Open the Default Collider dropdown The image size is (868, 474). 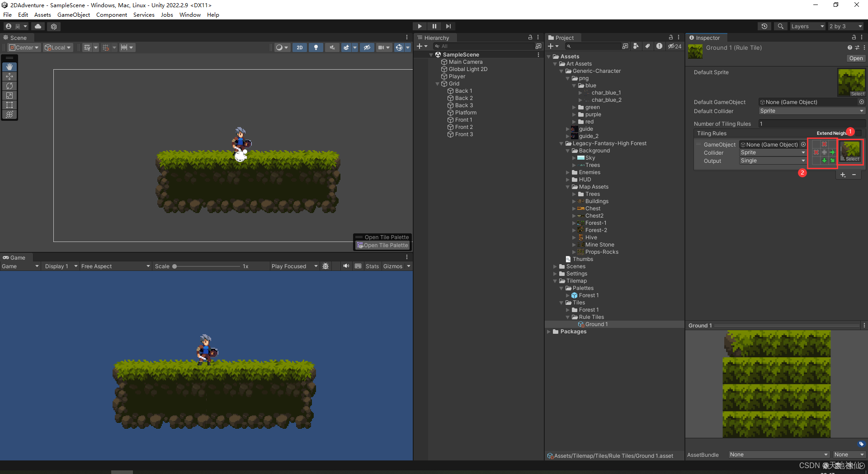812,111
